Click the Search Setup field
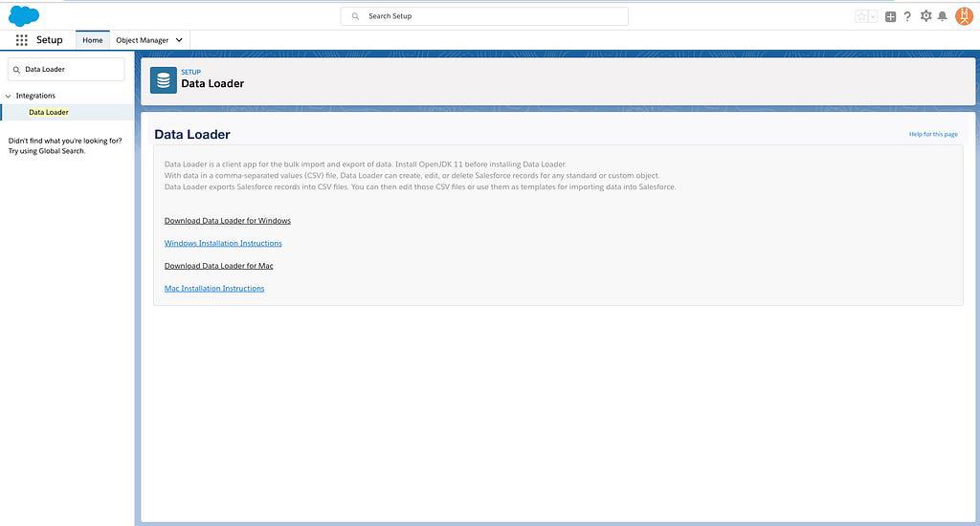The width and height of the screenshot is (980, 526). (x=484, y=16)
